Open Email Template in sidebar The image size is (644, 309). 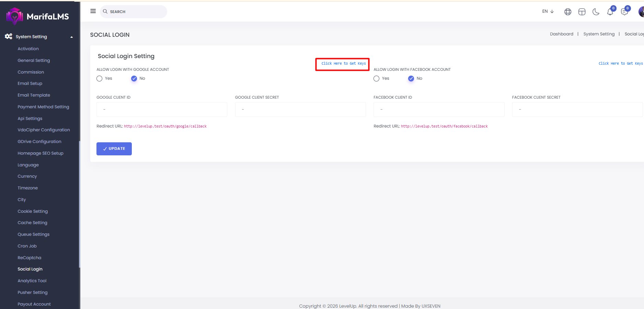click(34, 95)
